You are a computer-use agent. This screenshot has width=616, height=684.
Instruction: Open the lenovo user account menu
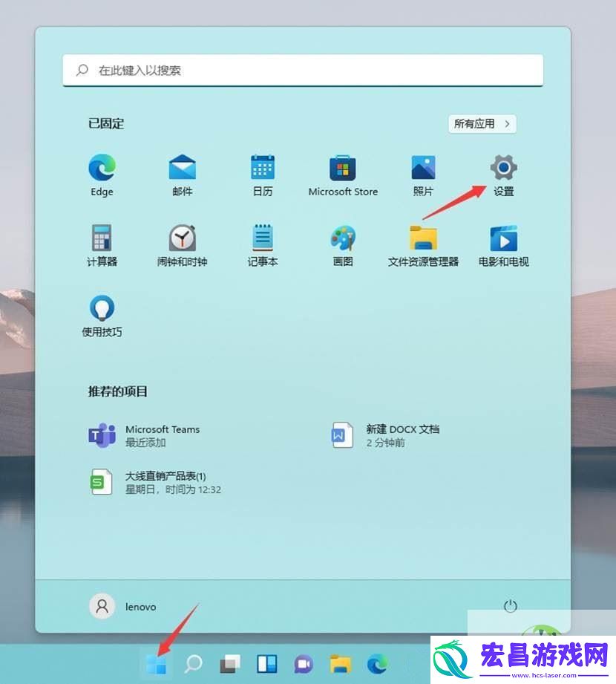pos(123,606)
